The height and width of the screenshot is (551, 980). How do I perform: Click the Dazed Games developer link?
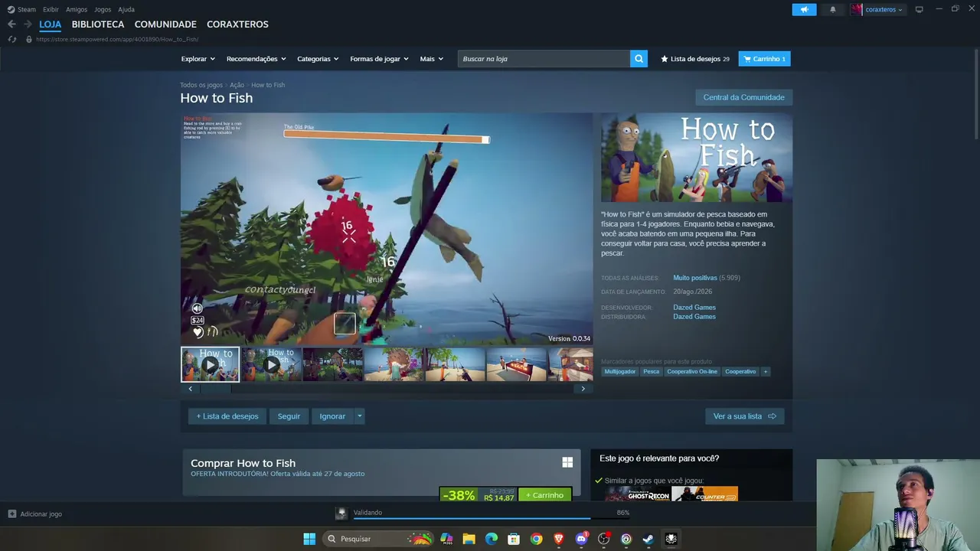(x=694, y=308)
